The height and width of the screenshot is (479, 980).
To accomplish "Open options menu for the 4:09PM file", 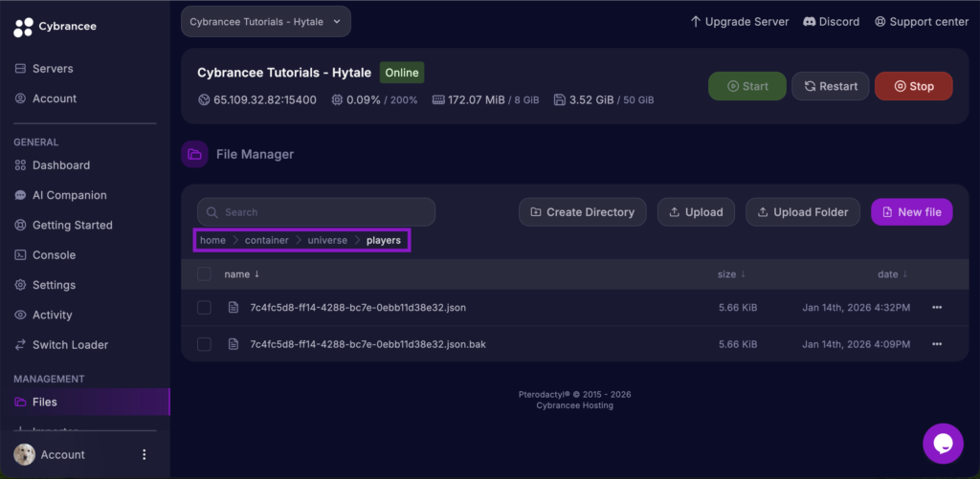I will tap(937, 344).
